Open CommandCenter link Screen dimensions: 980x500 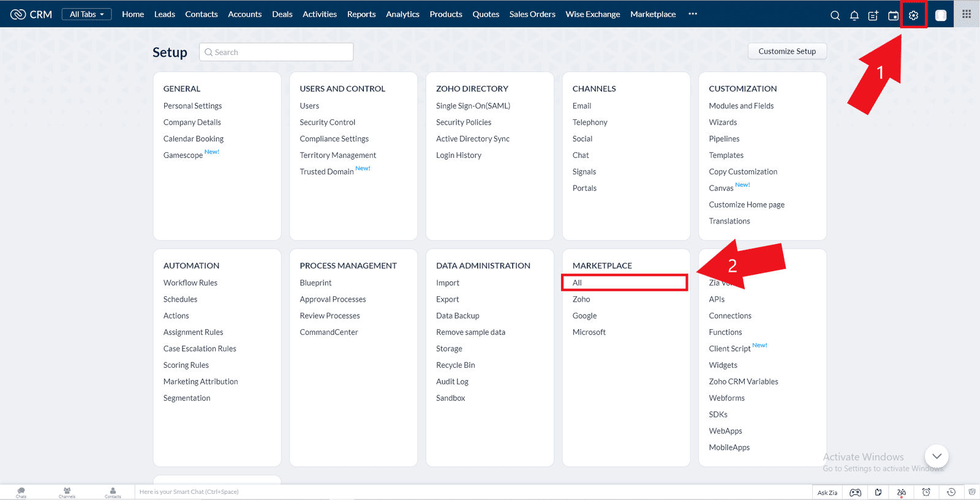[x=329, y=332]
